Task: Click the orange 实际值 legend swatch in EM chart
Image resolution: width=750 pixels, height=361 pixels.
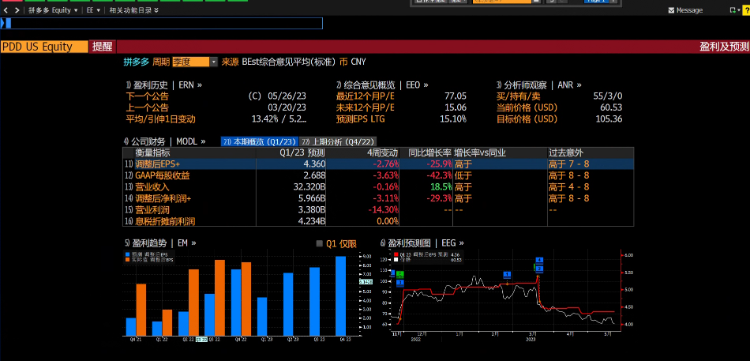Action: (127, 259)
